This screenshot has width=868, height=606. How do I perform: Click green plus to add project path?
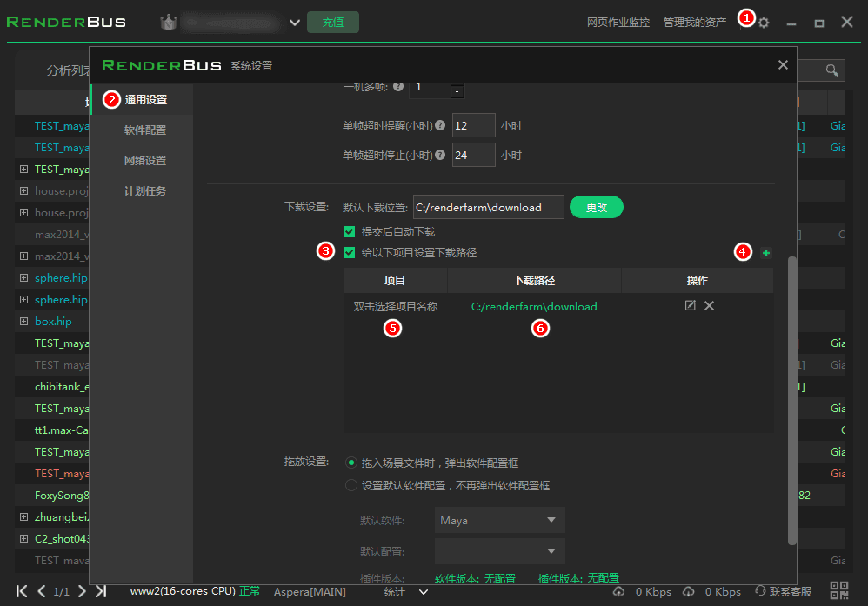click(x=766, y=253)
